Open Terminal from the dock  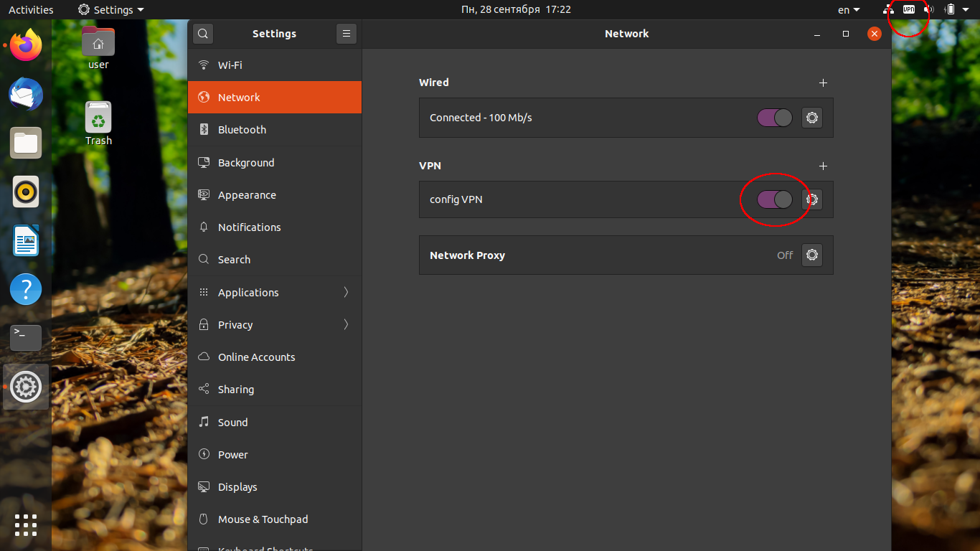tap(26, 337)
